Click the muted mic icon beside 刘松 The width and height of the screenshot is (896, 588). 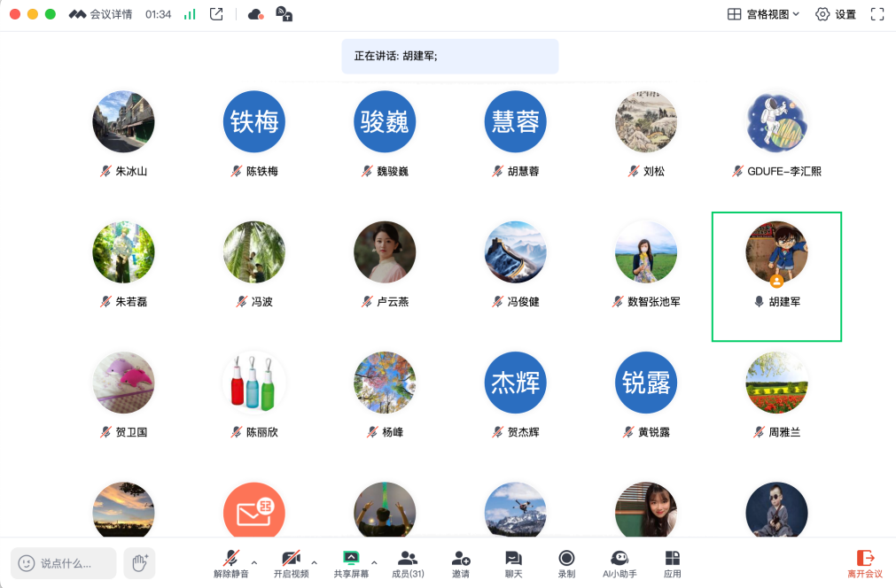click(x=634, y=171)
